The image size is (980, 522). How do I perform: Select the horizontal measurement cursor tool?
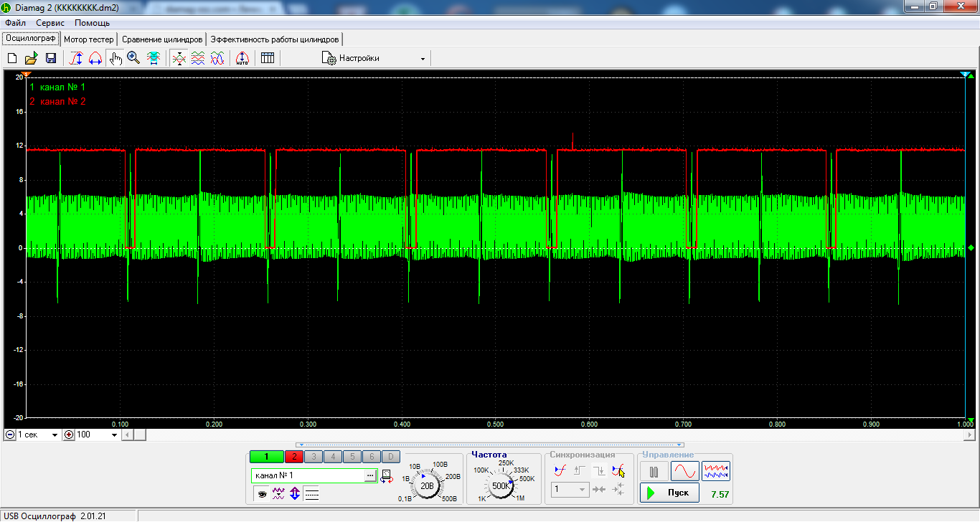(95, 59)
